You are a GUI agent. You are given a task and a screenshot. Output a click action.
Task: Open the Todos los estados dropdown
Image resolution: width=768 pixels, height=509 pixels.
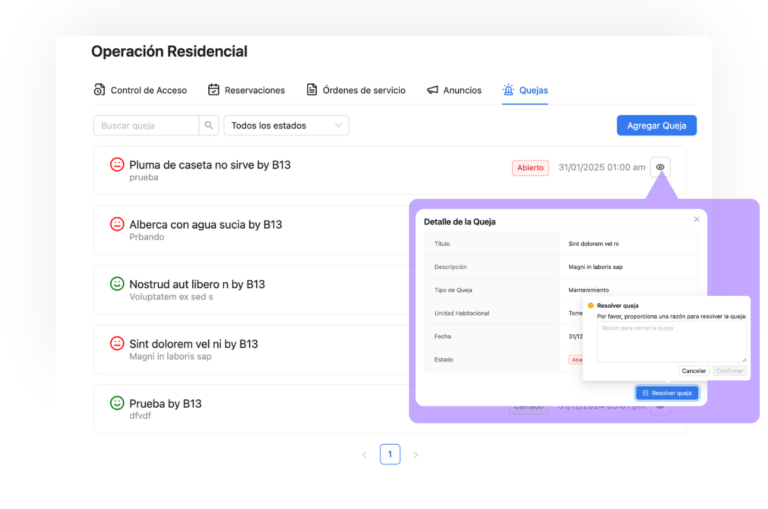[286, 126]
